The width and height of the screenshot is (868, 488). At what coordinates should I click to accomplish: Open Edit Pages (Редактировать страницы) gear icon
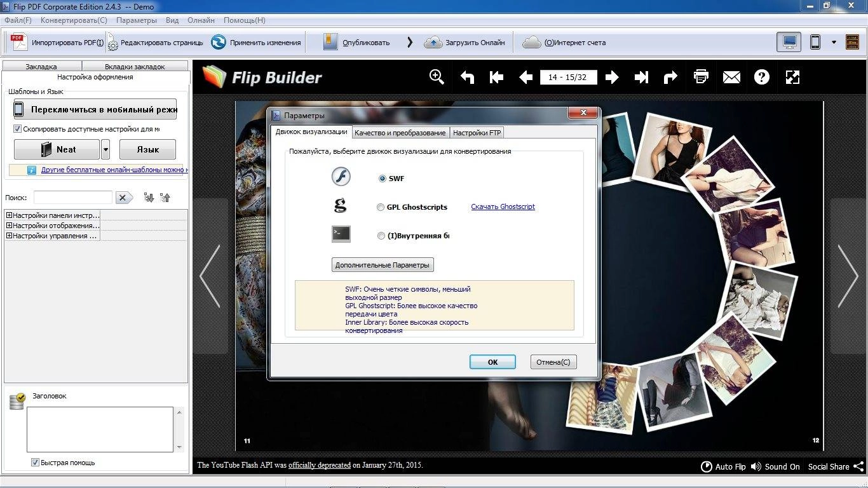point(112,43)
